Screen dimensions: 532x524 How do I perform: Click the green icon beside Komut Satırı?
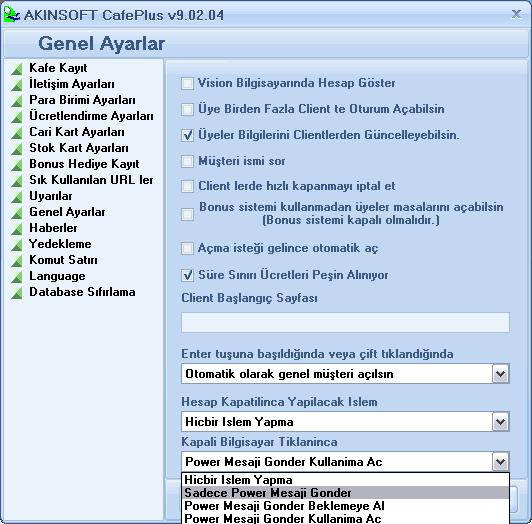coord(17,261)
